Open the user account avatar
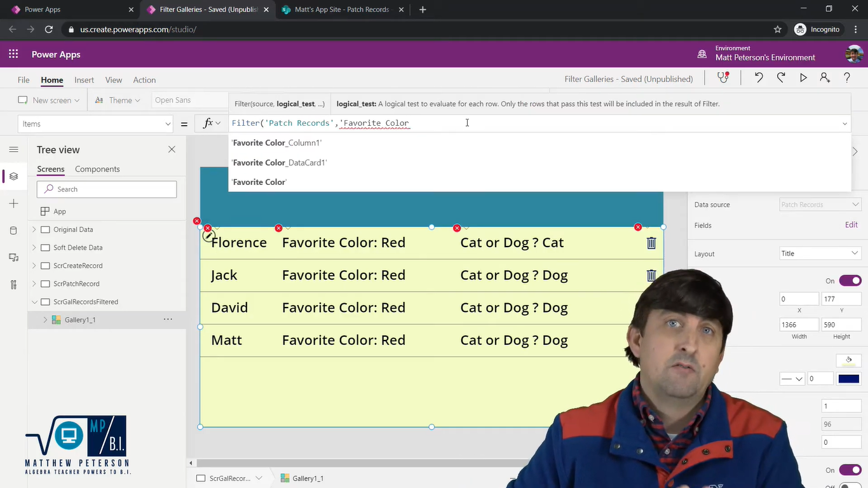 tap(854, 54)
